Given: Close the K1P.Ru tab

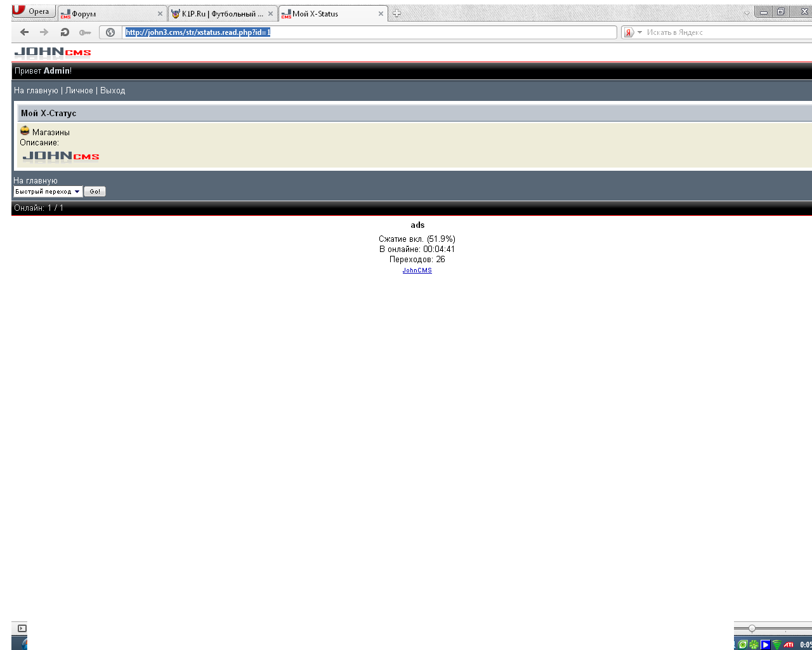Looking at the screenshot, I should tap(270, 13).
